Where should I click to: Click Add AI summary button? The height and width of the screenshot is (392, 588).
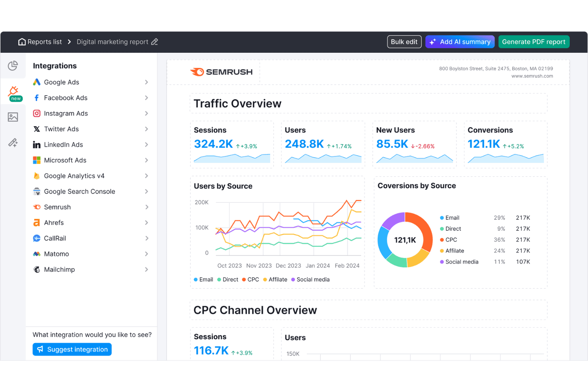pos(460,42)
